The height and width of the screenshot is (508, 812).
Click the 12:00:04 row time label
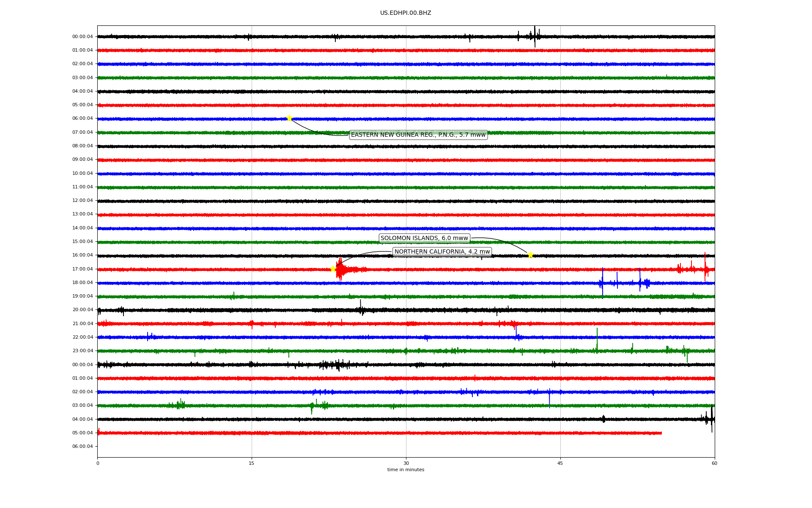click(82, 201)
